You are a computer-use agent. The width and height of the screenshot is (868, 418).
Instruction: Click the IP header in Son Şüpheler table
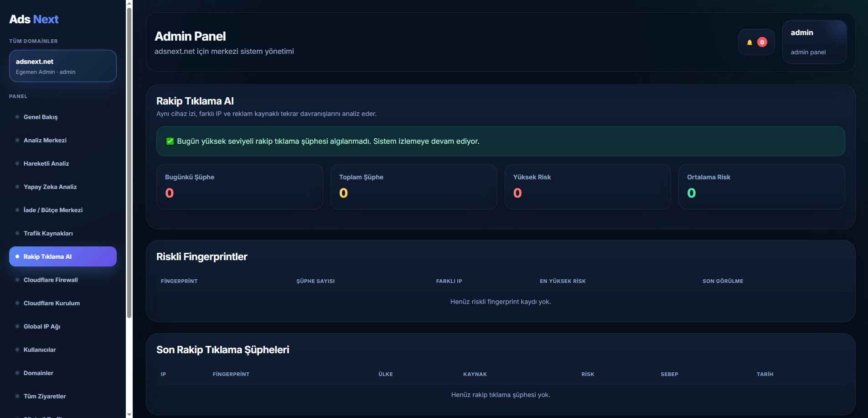(x=163, y=374)
